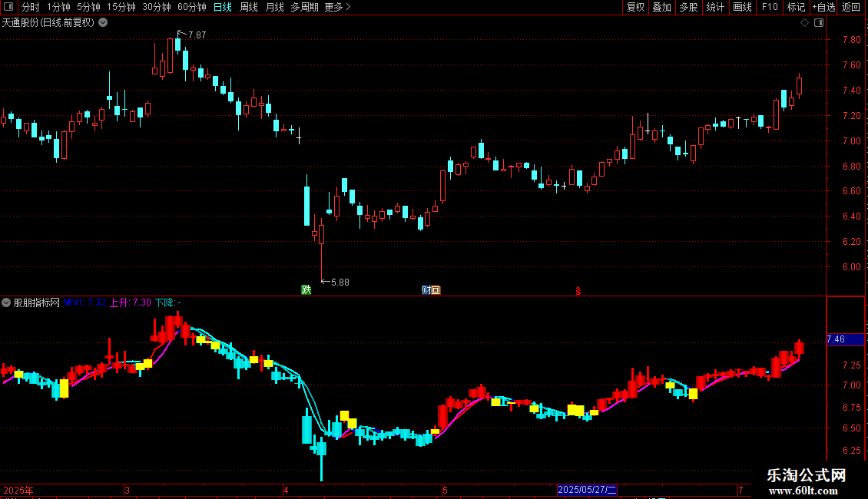This screenshot has width=868, height=499.
Task: Click the 6.25 indicator axis label
Action: (851, 451)
